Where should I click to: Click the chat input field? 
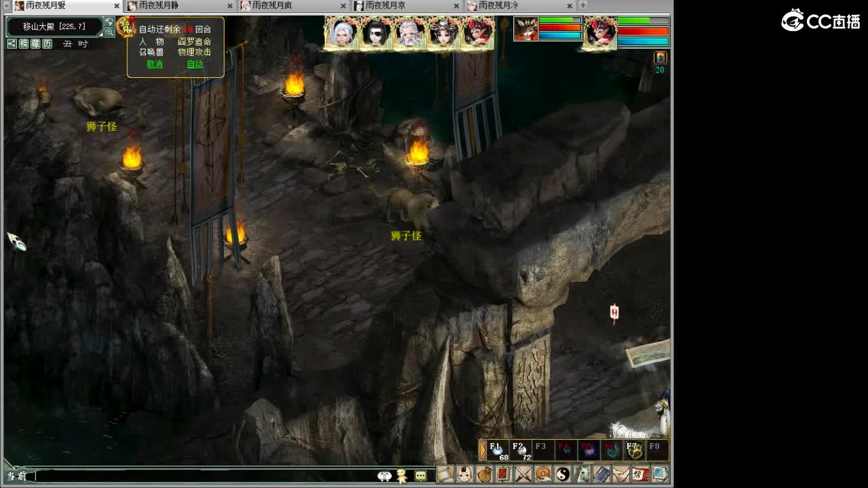(203, 476)
